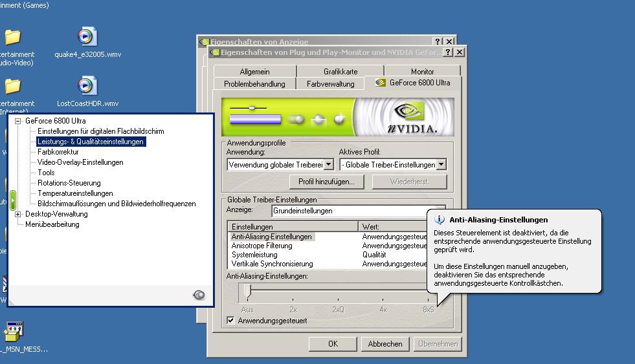Click the Profil hinzufügen button
635x364 pixels.
click(326, 182)
